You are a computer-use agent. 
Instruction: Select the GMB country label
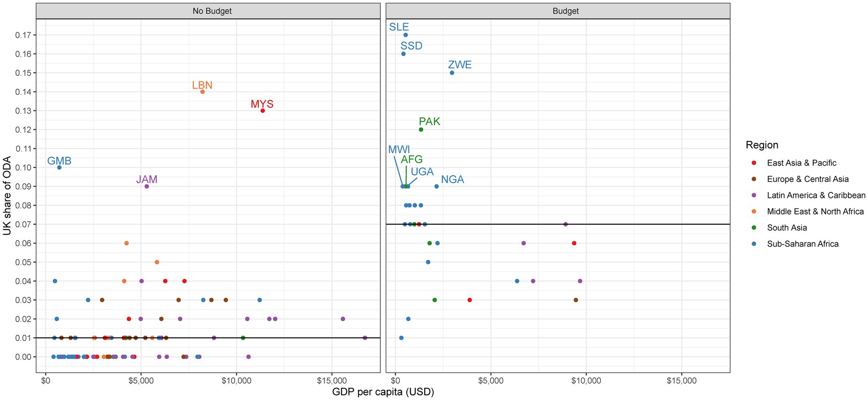point(59,161)
